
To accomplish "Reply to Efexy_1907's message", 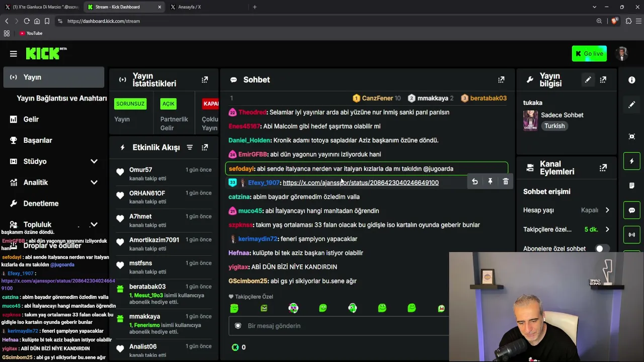I will [474, 182].
